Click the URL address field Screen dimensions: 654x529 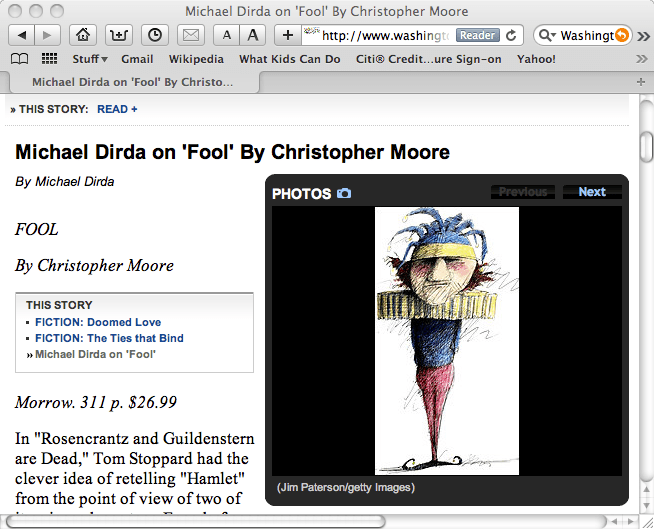click(384, 35)
